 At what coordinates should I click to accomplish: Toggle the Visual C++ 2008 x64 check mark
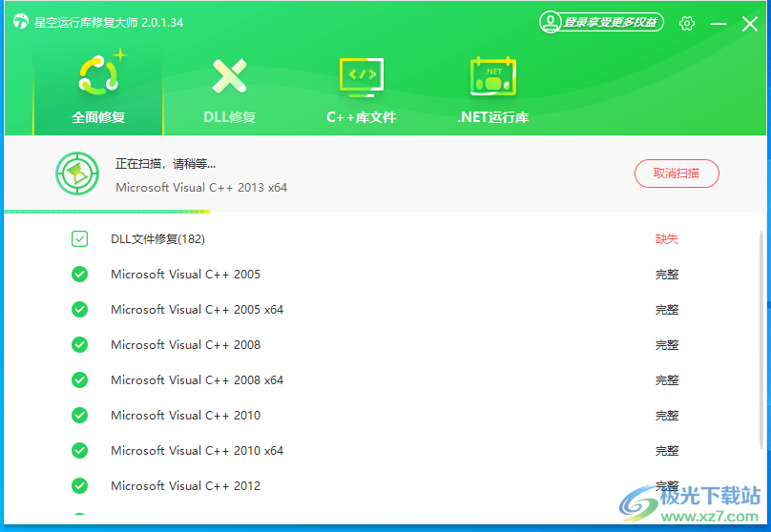80,380
